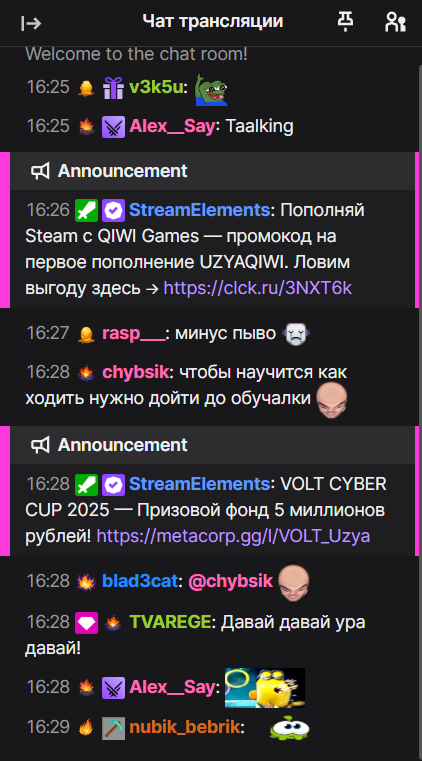The image size is (422, 761).
Task: Click the @chybsik mention
Action: tap(230, 581)
